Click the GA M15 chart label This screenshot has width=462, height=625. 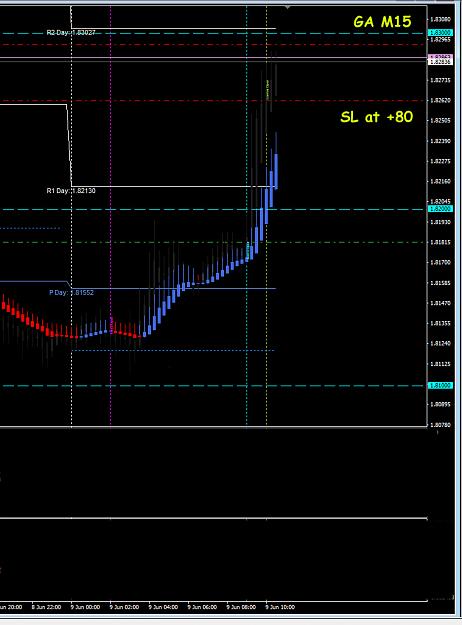coord(382,22)
